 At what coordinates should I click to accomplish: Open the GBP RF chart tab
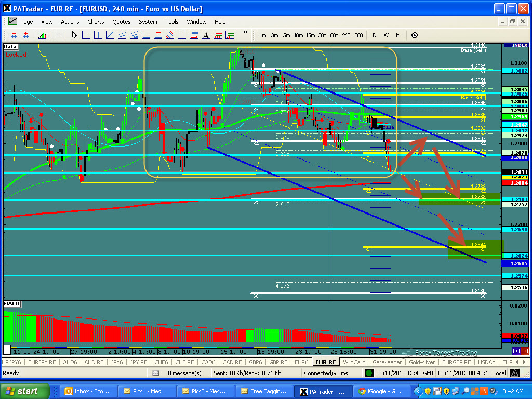click(278, 362)
